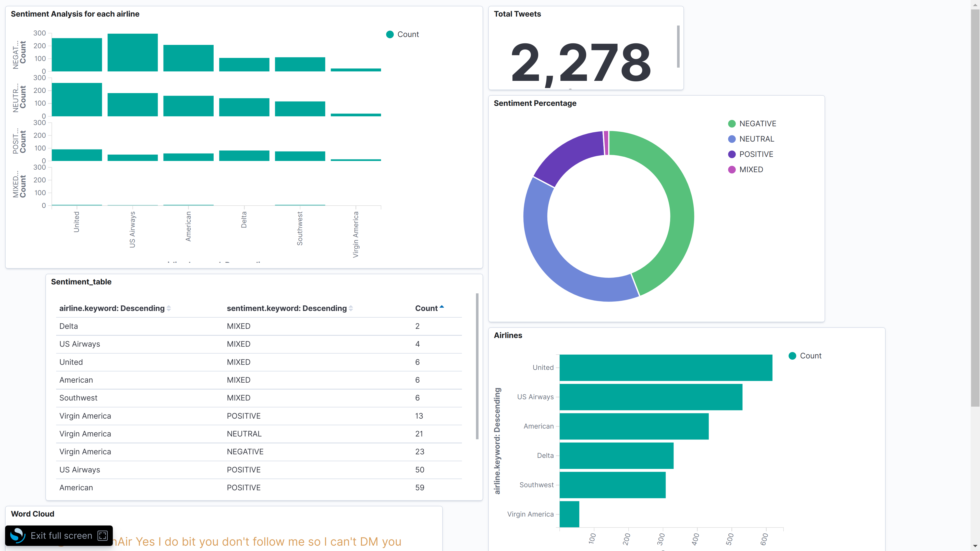Toggle the MIXED legend entry
The height and width of the screenshot is (551, 980).
point(751,170)
